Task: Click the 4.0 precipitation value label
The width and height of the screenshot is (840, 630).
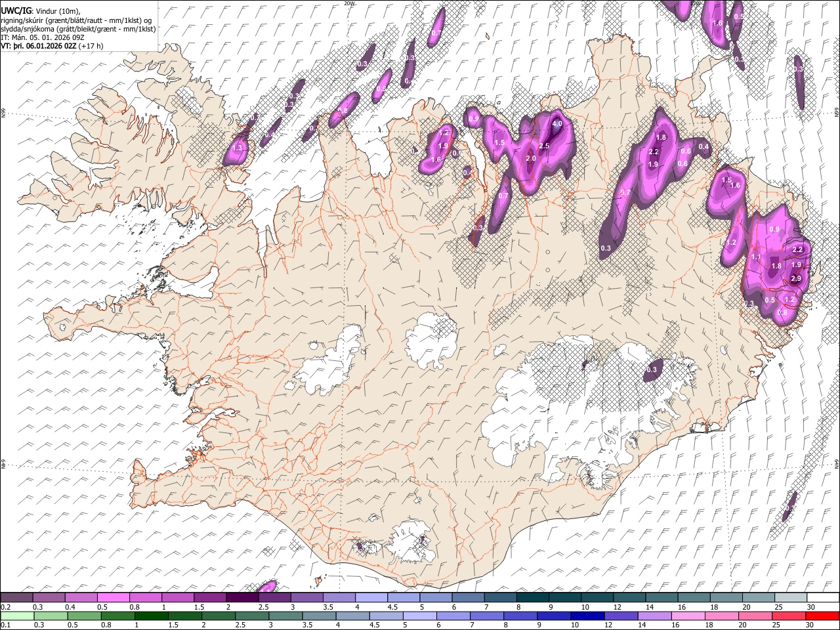Action: 557,123
